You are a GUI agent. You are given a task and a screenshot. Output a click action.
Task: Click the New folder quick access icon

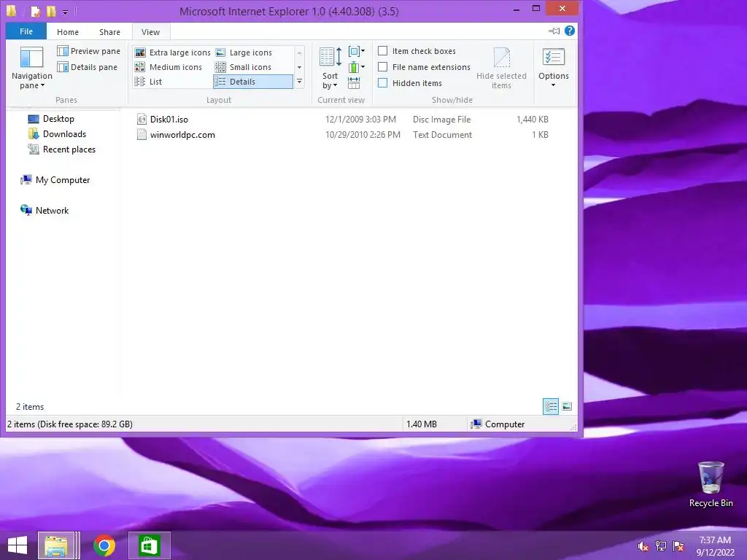point(51,11)
